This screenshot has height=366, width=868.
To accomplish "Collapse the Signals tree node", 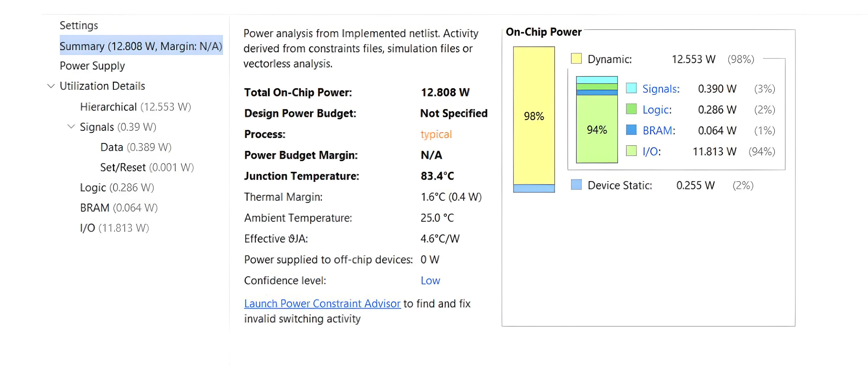I will point(71,127).
